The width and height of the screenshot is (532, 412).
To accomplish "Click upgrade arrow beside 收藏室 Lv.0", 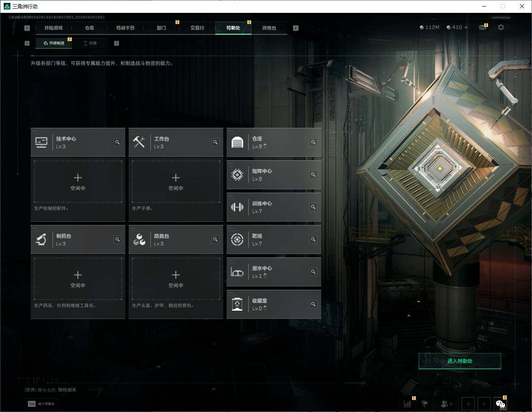I will click(265, 308).
